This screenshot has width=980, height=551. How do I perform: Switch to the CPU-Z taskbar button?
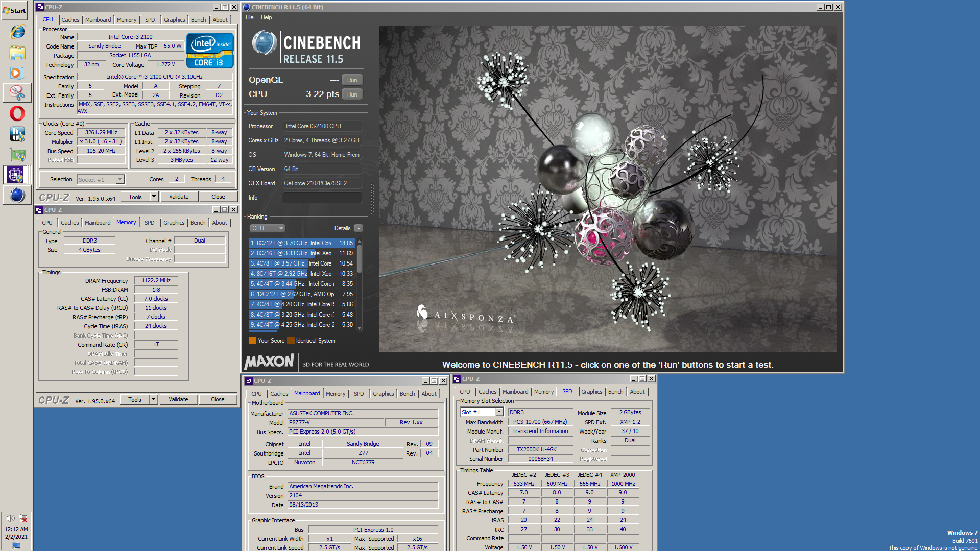17,175
